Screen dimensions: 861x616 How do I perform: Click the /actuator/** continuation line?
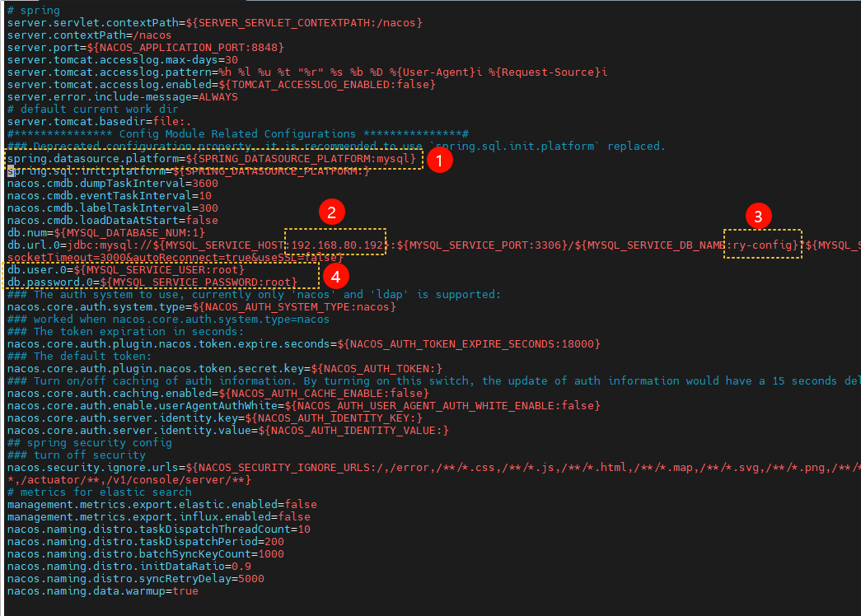(x=129, y=480)
